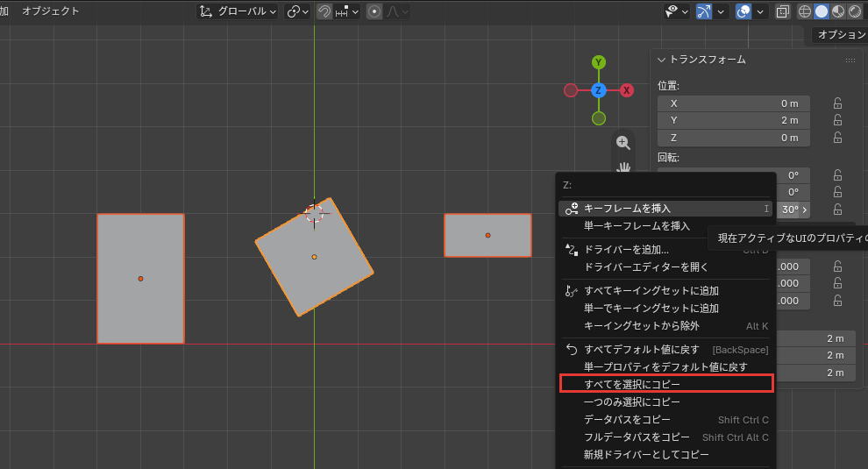868x469 pixels.
Task: Lock the location Z value
Action: click(x=837, y=138)
